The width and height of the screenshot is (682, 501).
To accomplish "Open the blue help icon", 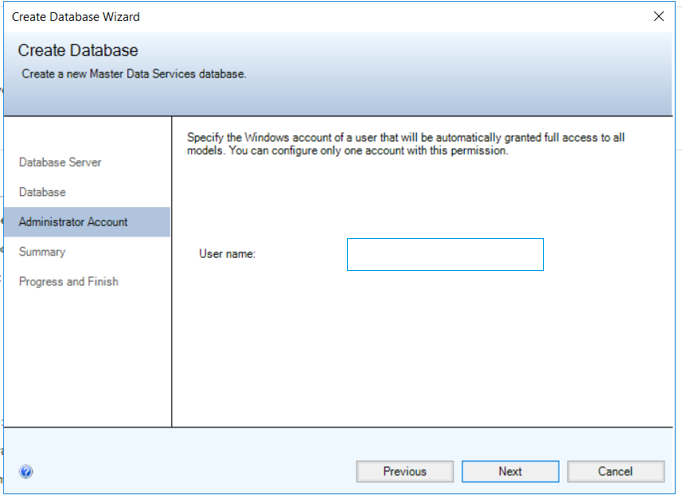I will [26, 471].
